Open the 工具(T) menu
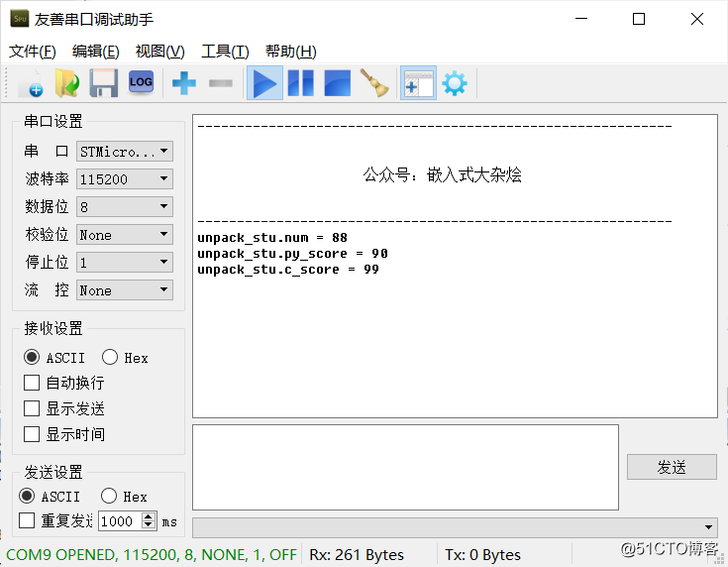 click(x=225, y=52)
